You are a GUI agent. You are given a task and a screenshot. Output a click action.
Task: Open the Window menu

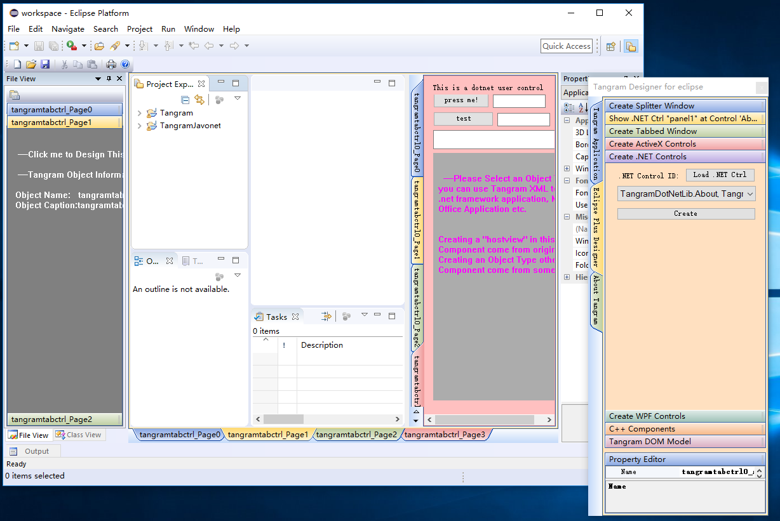coord(199,29)
